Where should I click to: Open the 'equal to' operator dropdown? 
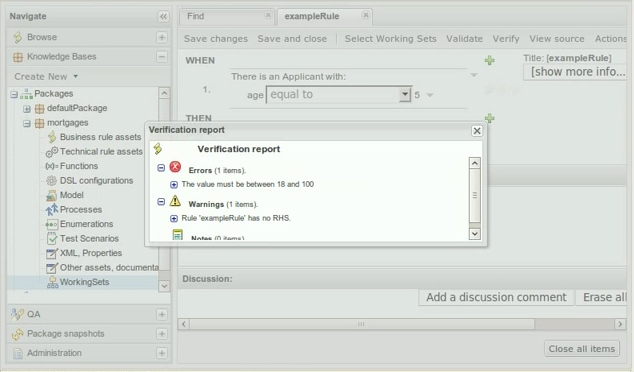click(x=404, y=95)
